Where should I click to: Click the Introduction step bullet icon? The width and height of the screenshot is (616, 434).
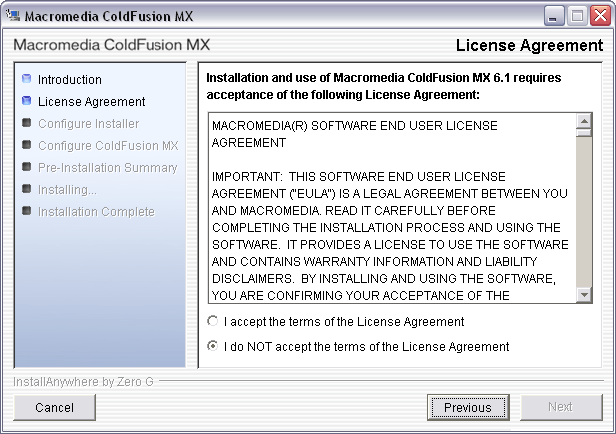click(x=27, y=79)
